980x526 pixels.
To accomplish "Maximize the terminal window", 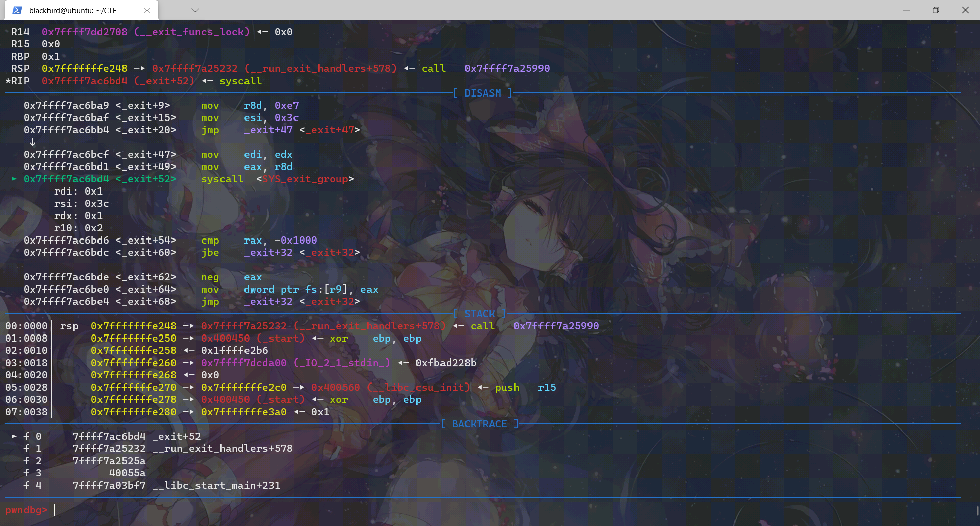I will (x=936, y=10).
